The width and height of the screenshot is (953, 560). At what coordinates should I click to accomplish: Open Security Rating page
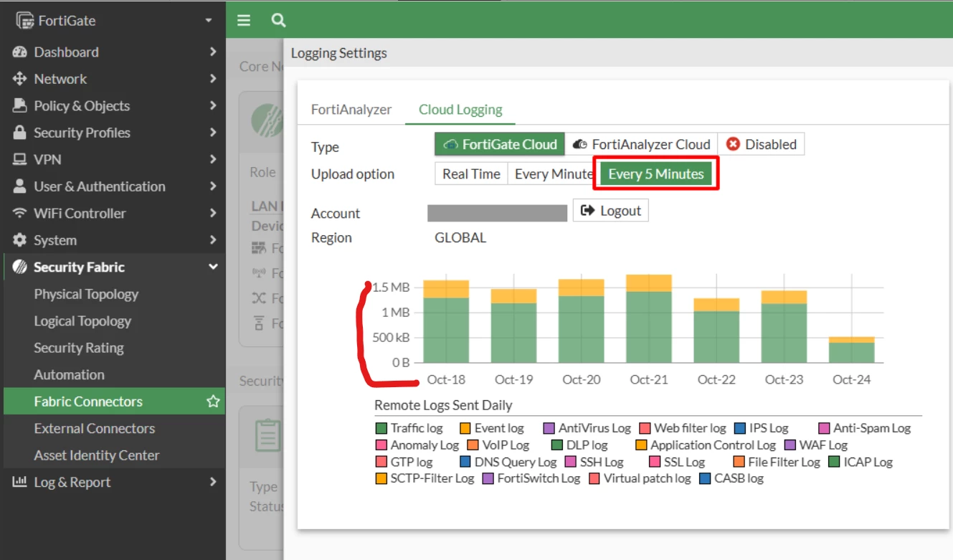pos(79,348)
